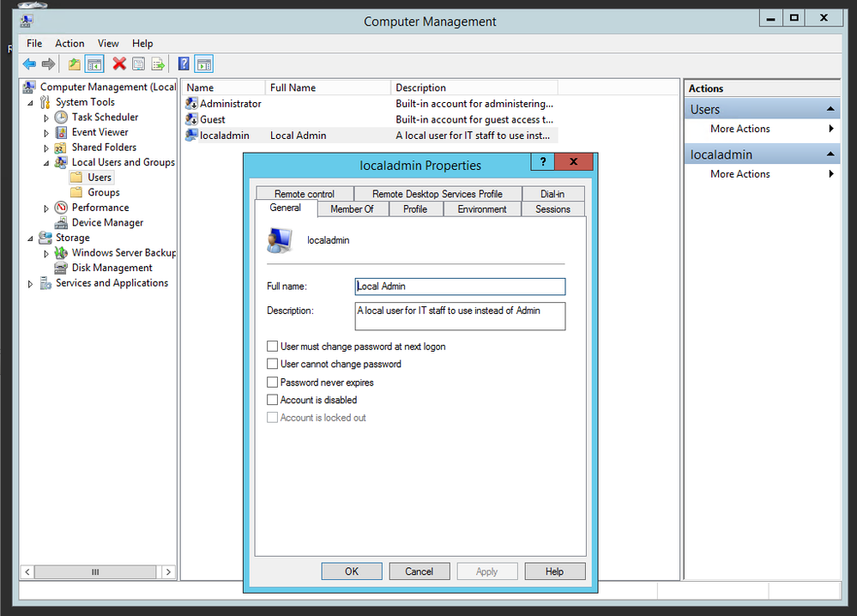Click the tree pane scroll right arrow

(x=168, y=571)
